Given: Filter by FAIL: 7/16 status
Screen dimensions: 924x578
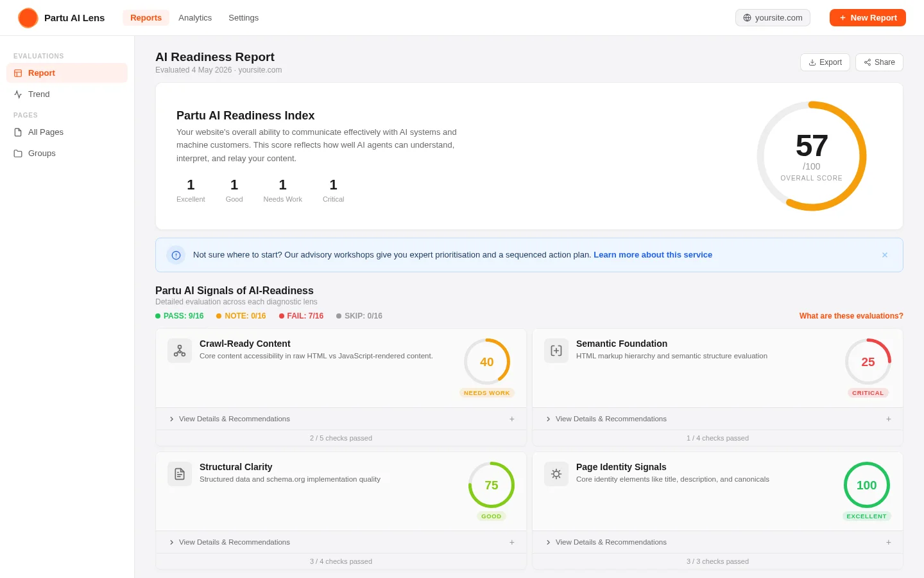Looking at the screenshot, I should (302, 316).
